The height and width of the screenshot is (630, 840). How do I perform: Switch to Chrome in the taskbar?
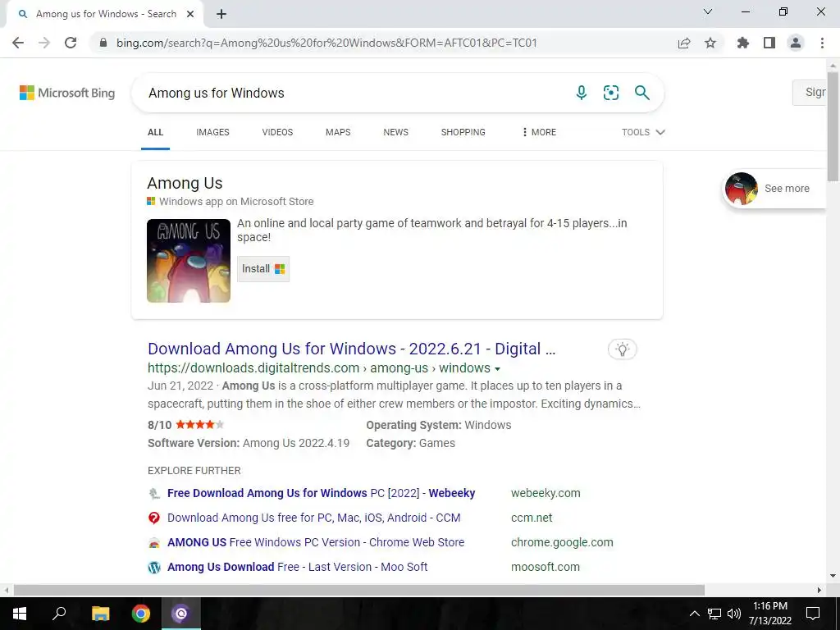click(141, 614)
